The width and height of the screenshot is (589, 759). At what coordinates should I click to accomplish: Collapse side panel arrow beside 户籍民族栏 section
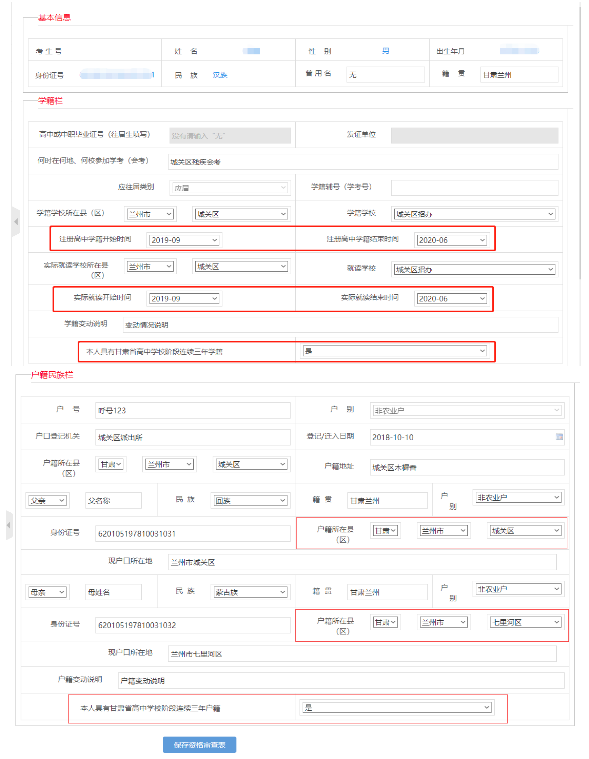(x=9, y=525)
